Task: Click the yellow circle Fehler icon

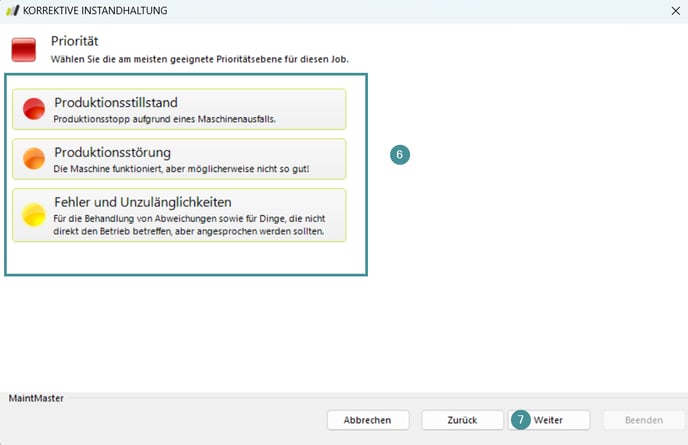Action: [34, 215]
